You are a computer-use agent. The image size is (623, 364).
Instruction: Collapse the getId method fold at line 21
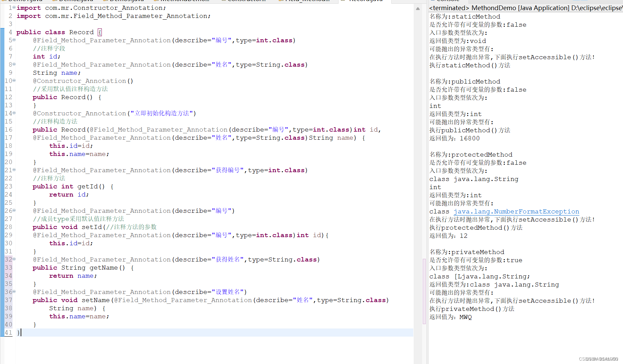tap(14, 170)
